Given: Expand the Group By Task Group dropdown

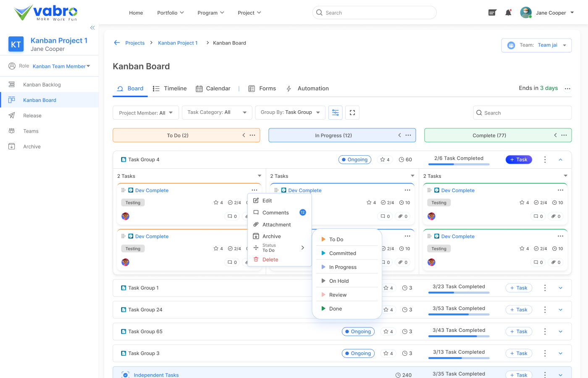Looking at the screenshot, I should (290, 112).
